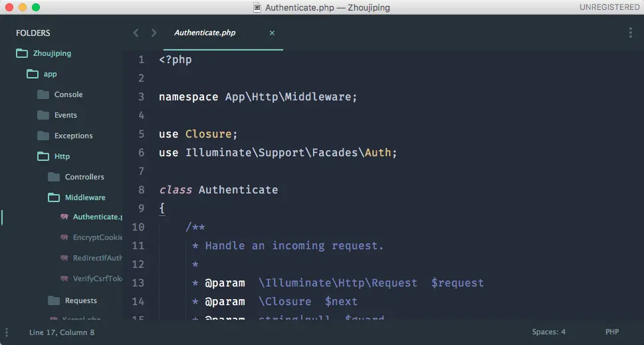Expand the Exceptions folder
The width and height of the screenshot is (644, 345).
[74, 136]
